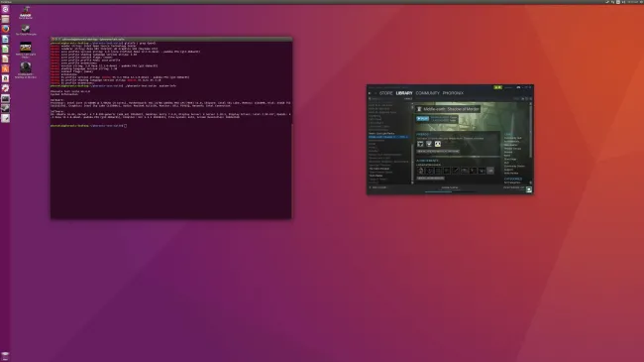Open Community Hub link in Steam links
The height and width of the screenshot is (362, 644).
512,138
